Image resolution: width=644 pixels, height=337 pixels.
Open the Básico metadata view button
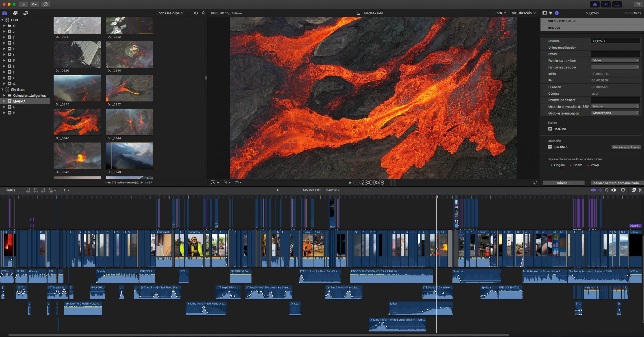tap(563, 183)
